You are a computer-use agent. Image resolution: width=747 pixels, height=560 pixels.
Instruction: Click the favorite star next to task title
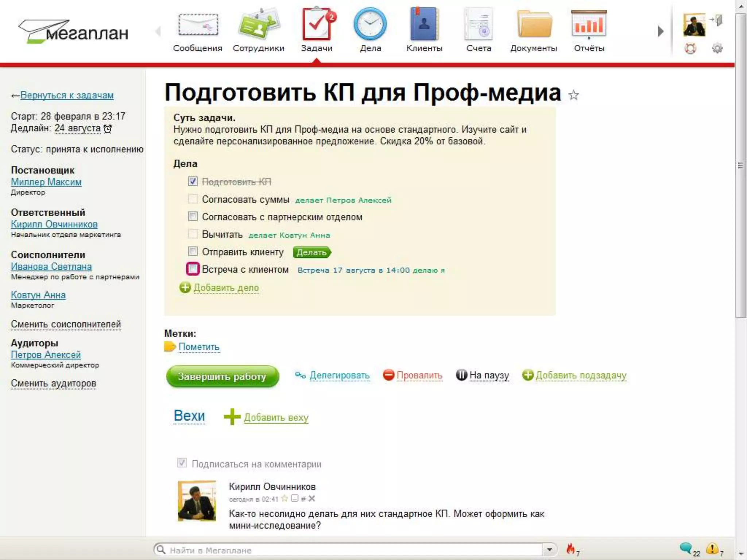573,95
